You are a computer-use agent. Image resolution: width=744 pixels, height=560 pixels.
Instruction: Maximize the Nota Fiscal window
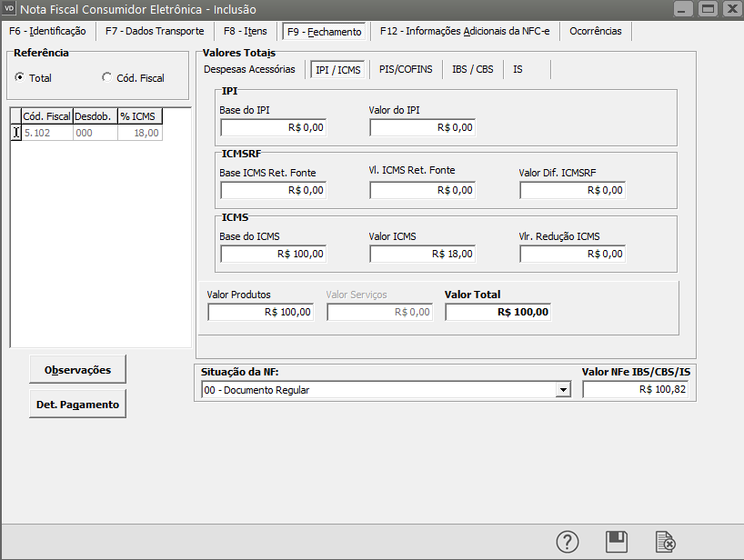coord(707,9)
